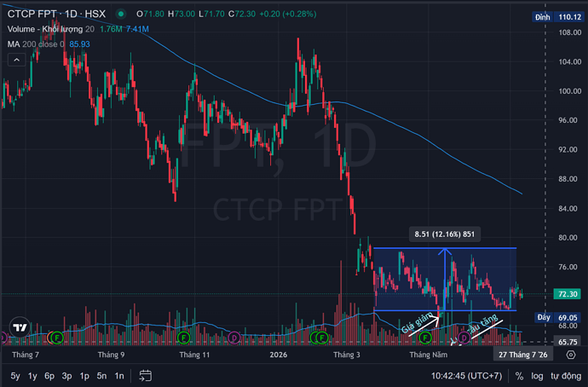The image size is (588, 387).
Task: Click the green market status dot
Action: pos(121,14)
